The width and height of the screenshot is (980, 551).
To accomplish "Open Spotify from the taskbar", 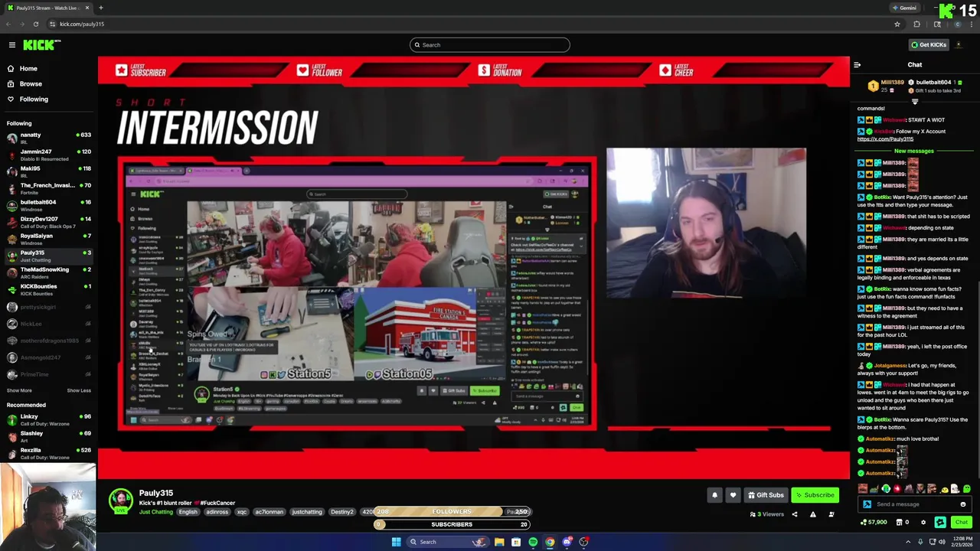I will [x=533, y=542].
